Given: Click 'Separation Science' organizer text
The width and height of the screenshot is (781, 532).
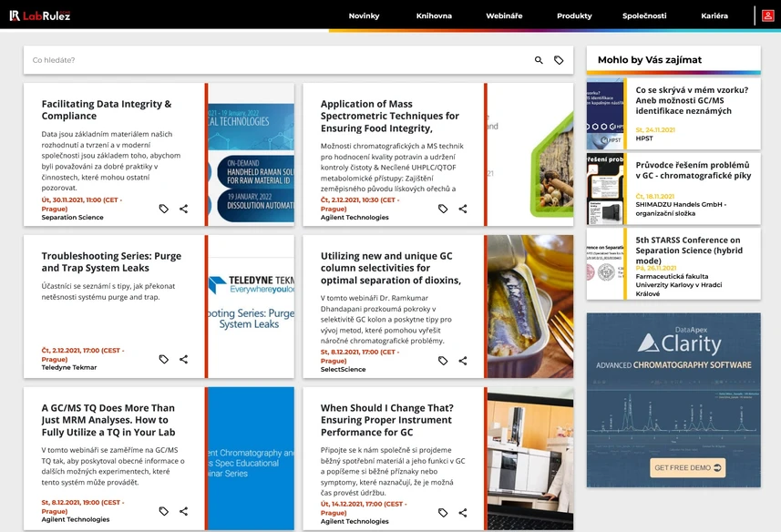Looking at the screenshot, I should point(72,218).
